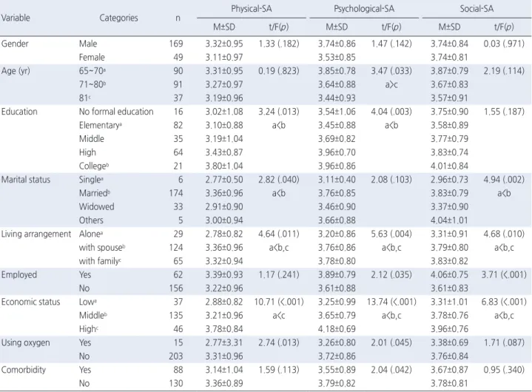
Task: Select the 'Variable' column header
Action: click(16, 18)
